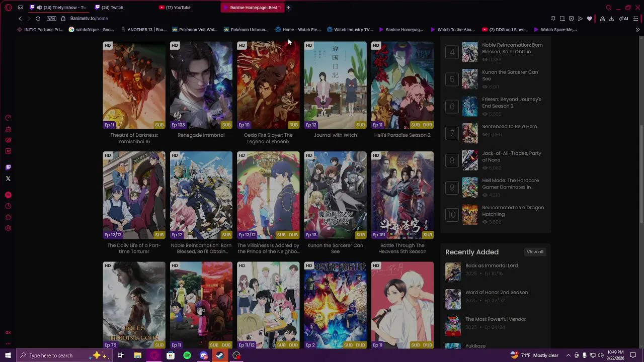This screenshot has width=644, height=362.
Task: Open Extensions cube icon in the sidebar
Action: coord(8,217)
